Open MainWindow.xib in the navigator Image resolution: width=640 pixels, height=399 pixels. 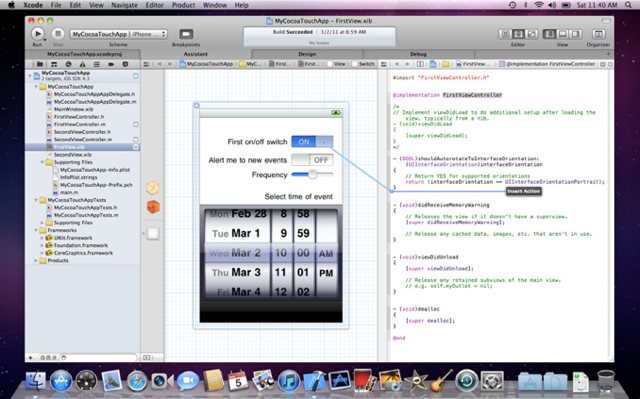[x=73, y=109]
